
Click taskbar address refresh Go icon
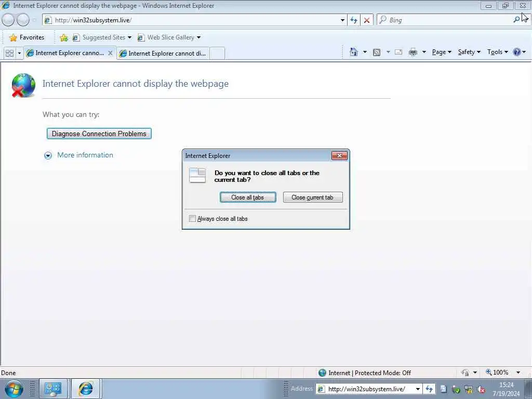pyautogui.click(x=429, y=389)
